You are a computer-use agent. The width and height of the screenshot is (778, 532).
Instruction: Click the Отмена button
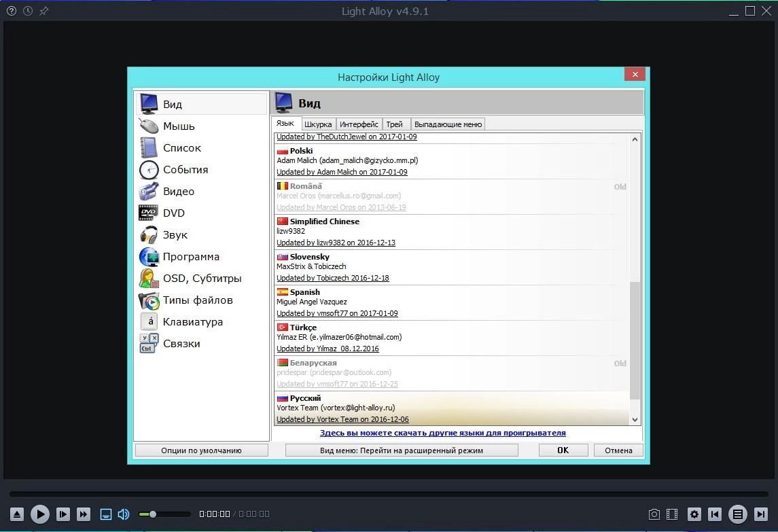(618, 450)
